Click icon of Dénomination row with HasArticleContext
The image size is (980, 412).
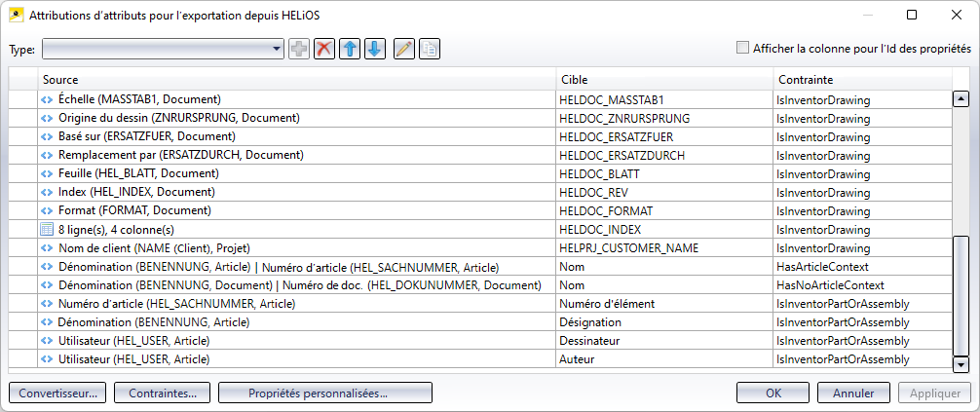point(47,266)
